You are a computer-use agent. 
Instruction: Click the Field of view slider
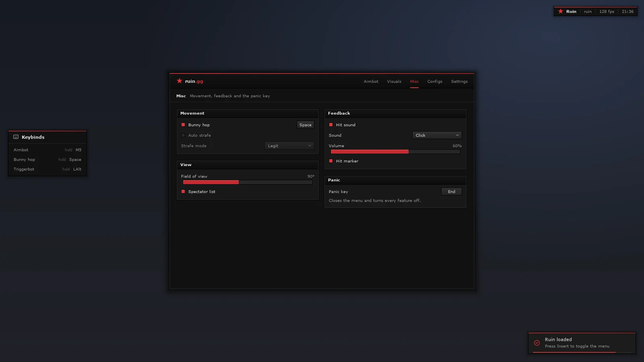[248, 182]
